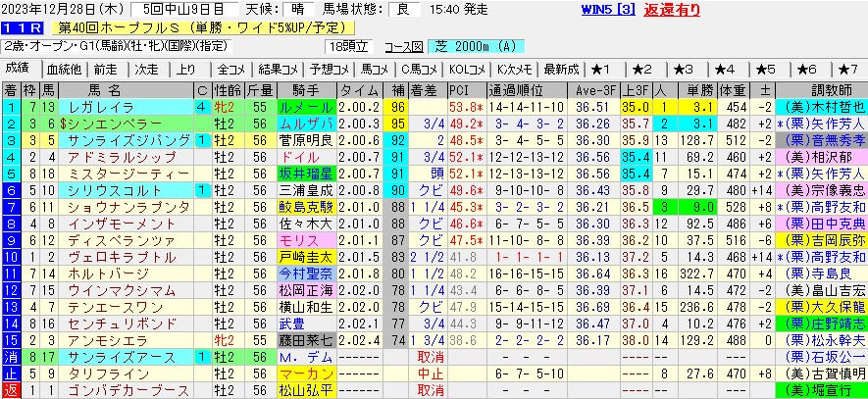Switch to the 前走 tab
868x399 pixels.
pos(105,70)
